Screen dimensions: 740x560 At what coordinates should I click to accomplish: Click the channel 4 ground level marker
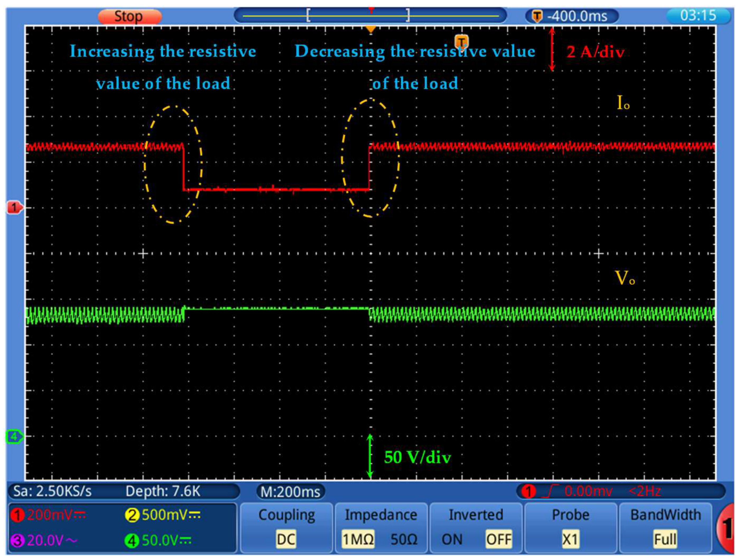14,437
